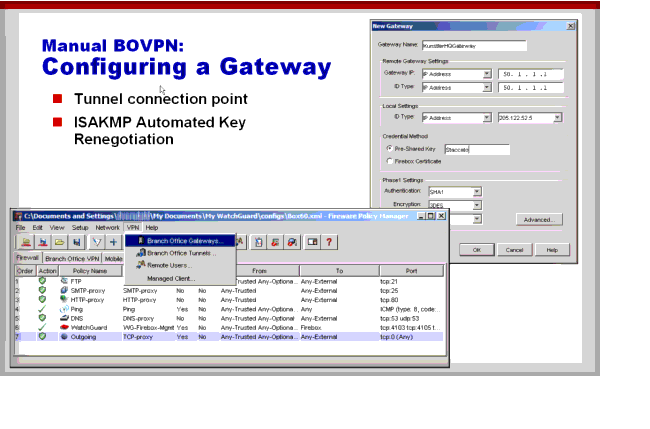
Task: Click the red question mark help icon
Action: 328,242
